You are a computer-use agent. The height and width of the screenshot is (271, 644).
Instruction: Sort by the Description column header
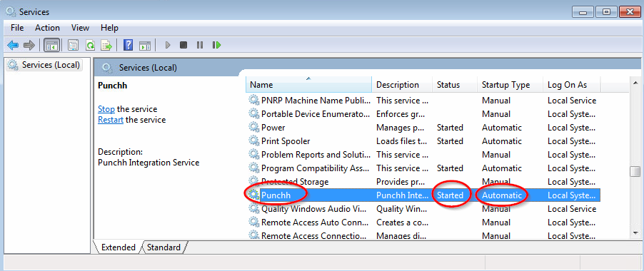pos(402,84)
